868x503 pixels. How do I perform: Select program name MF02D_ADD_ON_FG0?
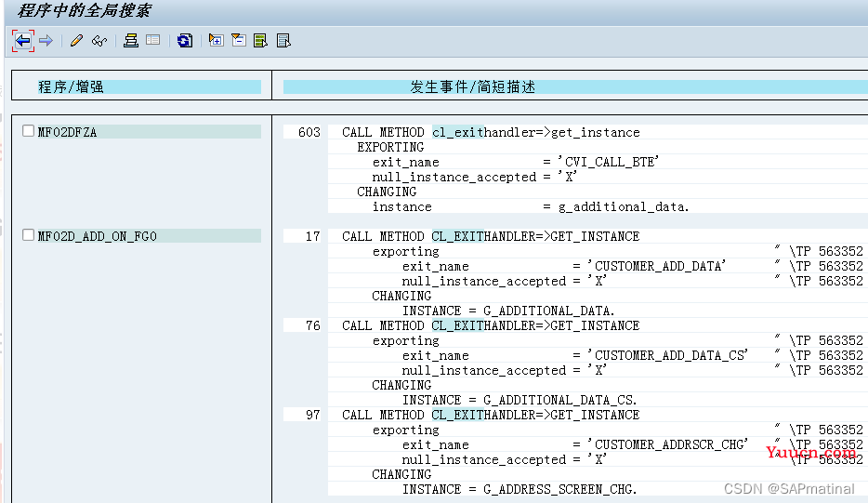pyautogui.click(x=97, y=236)
